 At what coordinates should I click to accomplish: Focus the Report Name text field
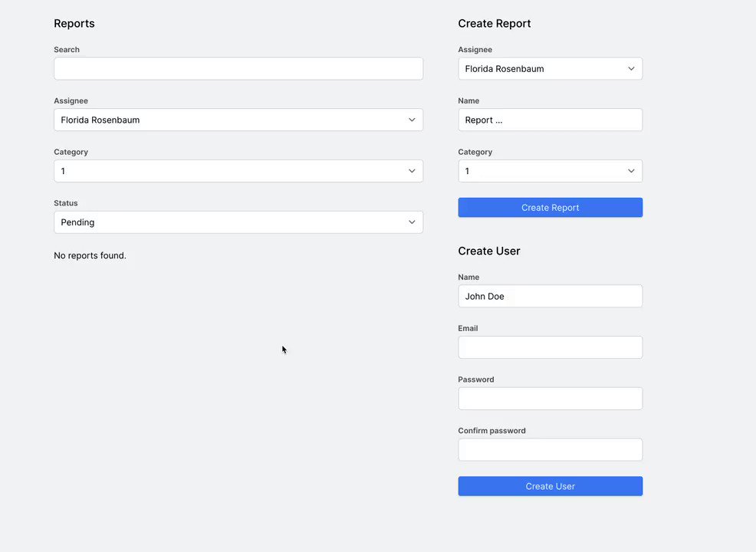point(550,120)
